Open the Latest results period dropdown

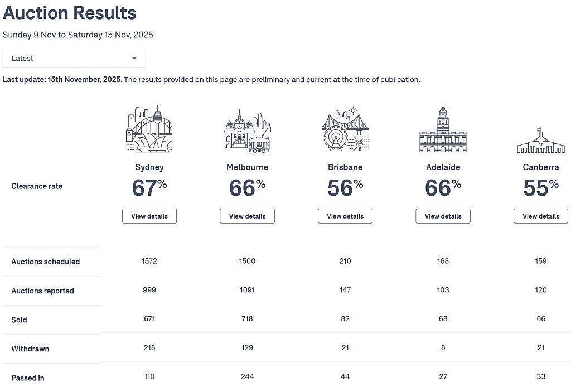tap(74, 59)
